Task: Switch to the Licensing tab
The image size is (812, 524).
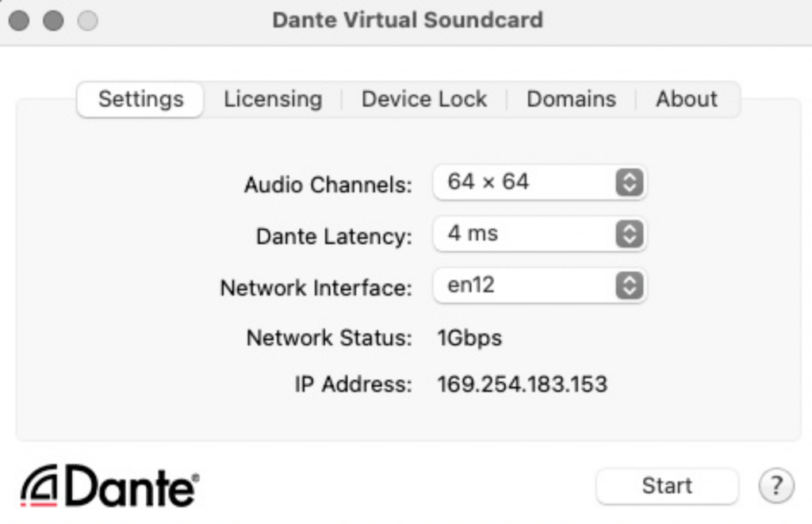Action: pyautogui.click(x=273, y=99)
